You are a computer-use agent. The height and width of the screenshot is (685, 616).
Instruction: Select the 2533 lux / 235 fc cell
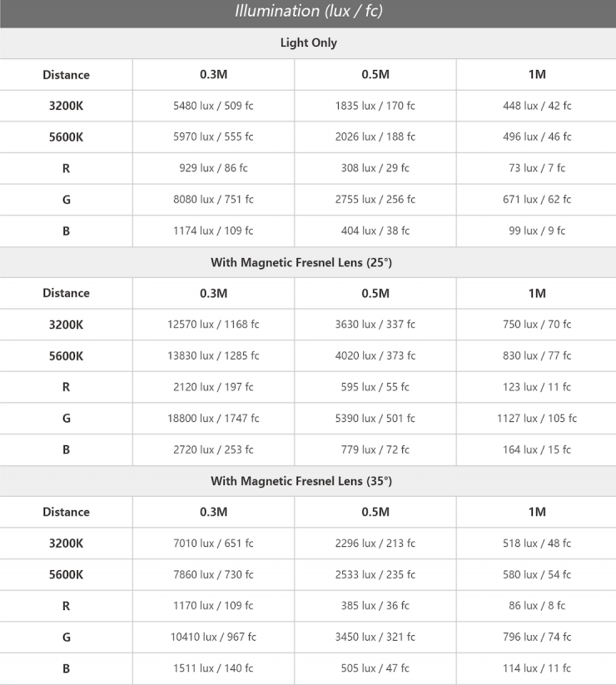click(375, 574)
